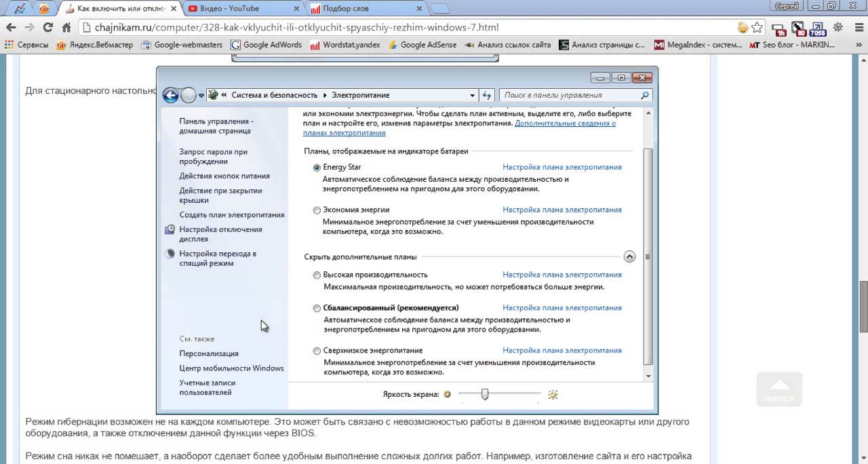Select the Экономия энергии power plan
Image resolution: width=868 pixels, height=464 pixels.
coord(317,210)
